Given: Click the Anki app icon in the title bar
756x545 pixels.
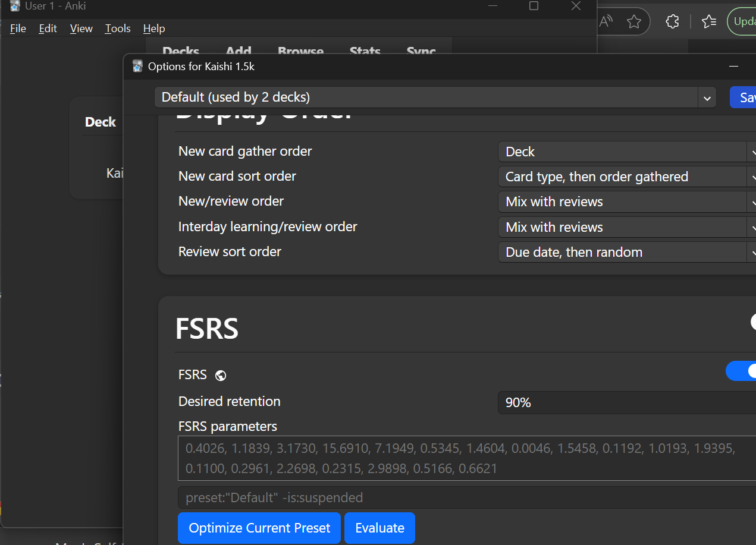Looking at the screenshot, I should pyautogui.click(x=15, y=6).
